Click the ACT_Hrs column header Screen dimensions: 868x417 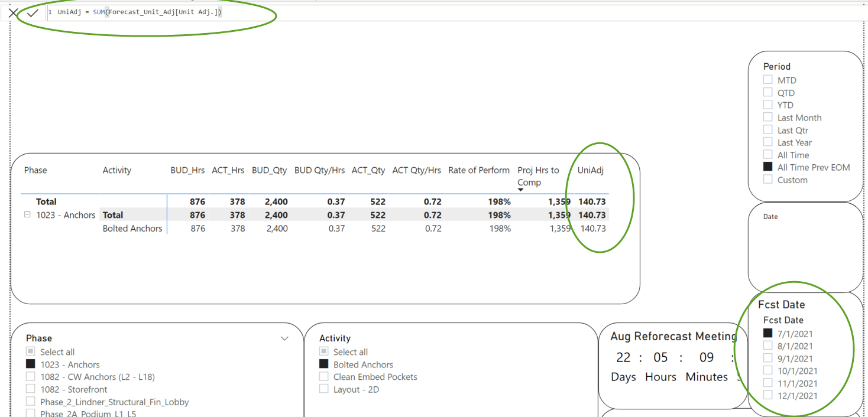tap(228, 170)
